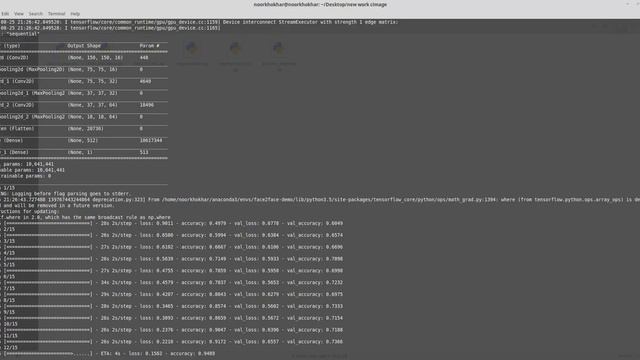This screenshot has height=360, width=640.
Task: Click the '18496' param count
Action: pos(147,105)
